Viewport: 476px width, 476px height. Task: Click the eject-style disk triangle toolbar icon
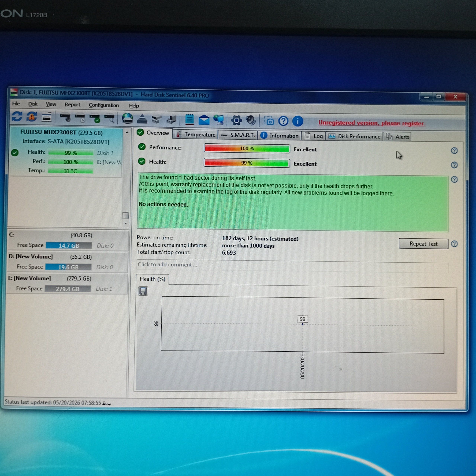[x=142, y=119]
